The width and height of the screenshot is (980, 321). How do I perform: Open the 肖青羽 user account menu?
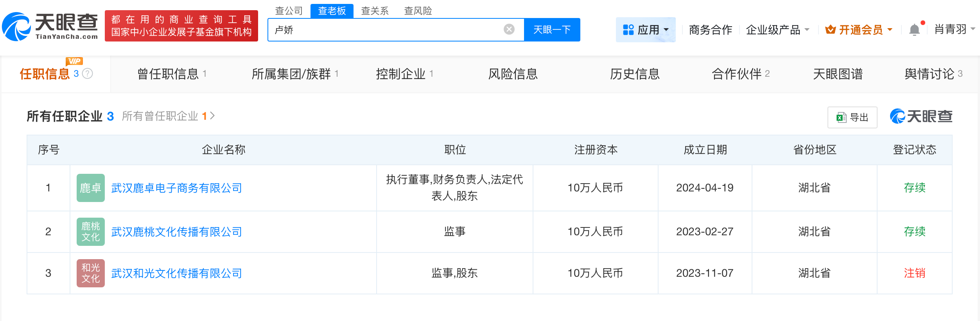coord(954,29)
